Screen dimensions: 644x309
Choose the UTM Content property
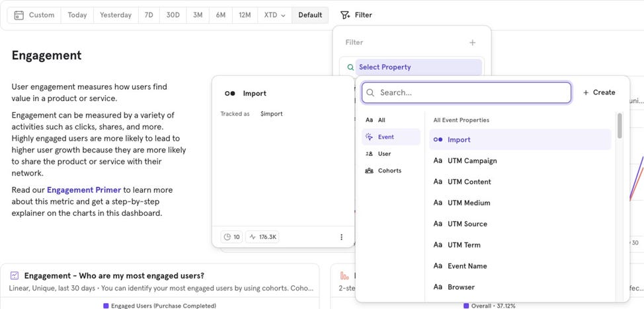[x=520, y=182]
